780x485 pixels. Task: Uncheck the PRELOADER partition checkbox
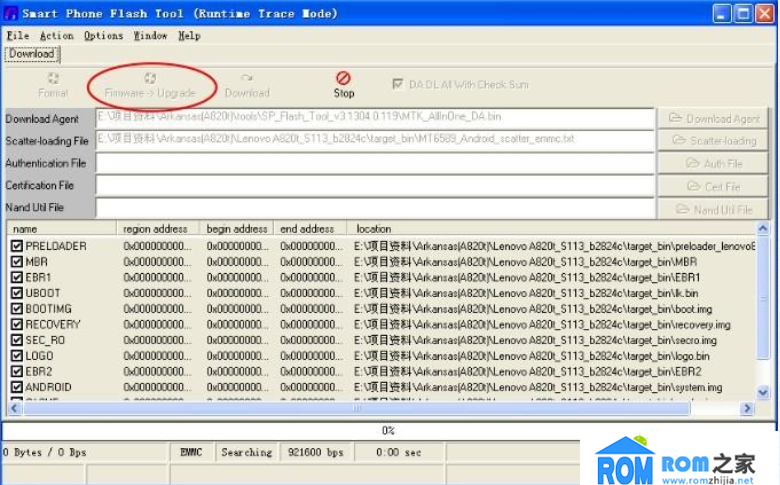[17, 246]
